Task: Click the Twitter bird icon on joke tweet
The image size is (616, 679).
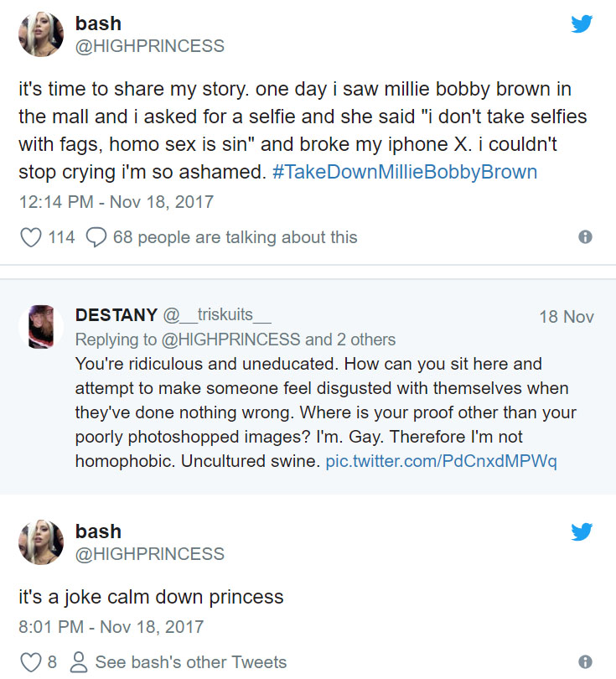Action: [x=582, y=531]
